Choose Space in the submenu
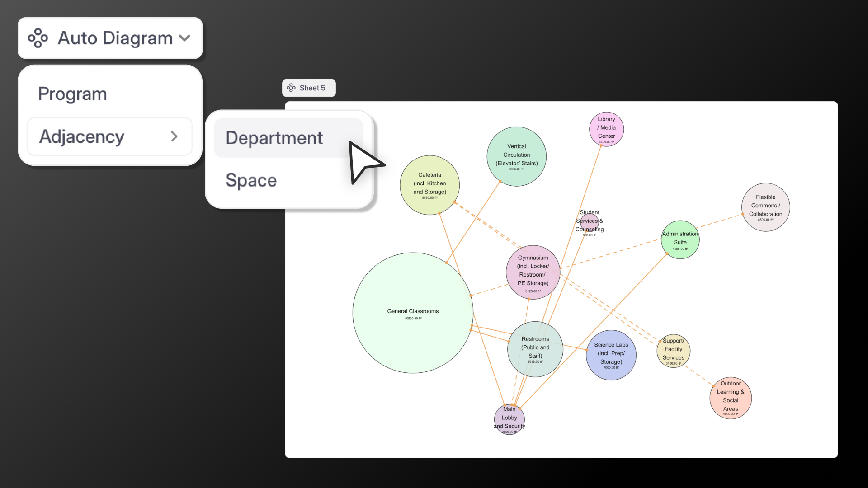868x488 pixels. point(251,180)
